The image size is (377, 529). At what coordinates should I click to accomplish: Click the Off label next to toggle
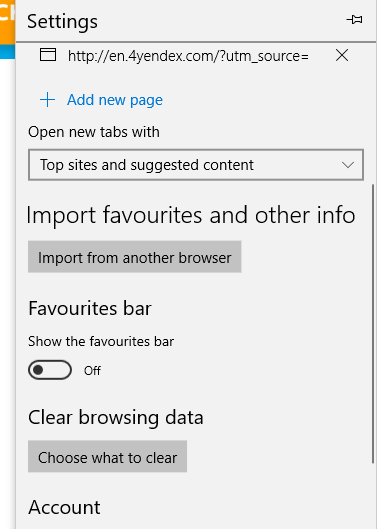point(92,370)
